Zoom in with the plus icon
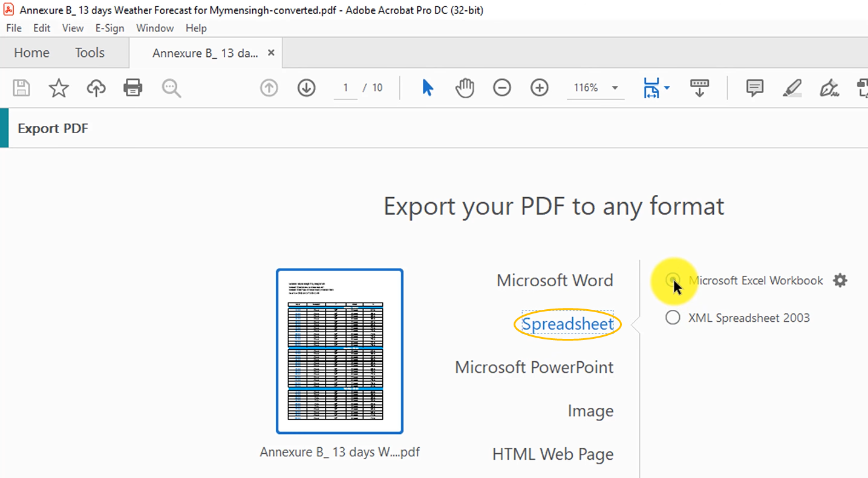The width and height of the screenshot is (868, 478). point(540,88)
